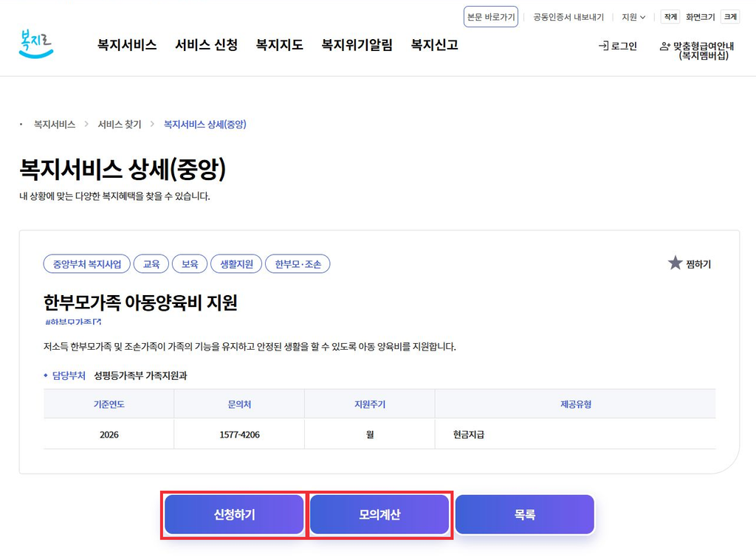The width and height of the screenshot is (756, 560).
Task: Decrease screen size with 작게 button
Action: [670, 17]
